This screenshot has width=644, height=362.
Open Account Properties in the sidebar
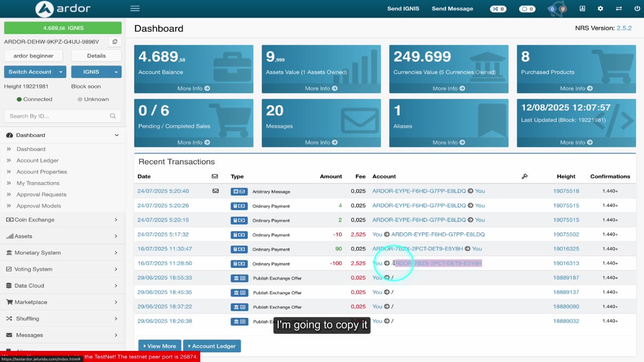pyautogui.click(x=42, y=172)
